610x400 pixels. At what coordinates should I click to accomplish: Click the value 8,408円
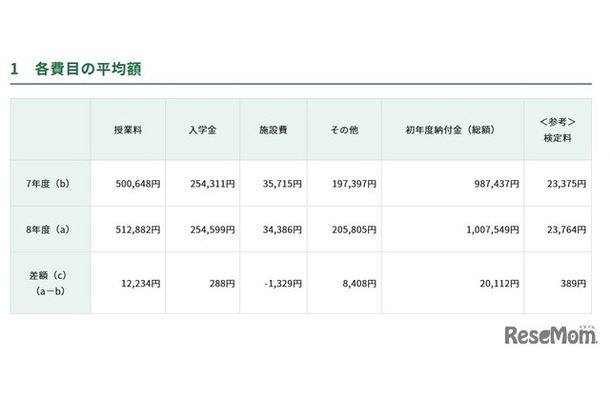pos(359,283)
